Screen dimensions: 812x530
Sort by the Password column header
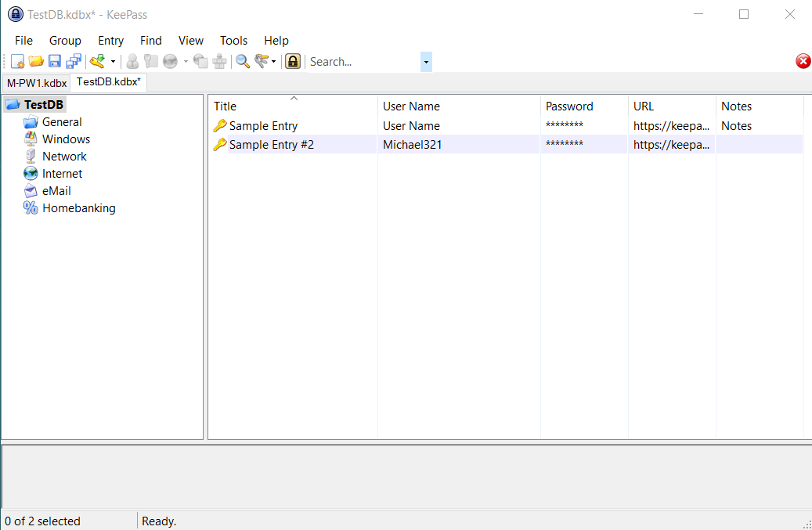(584, 106)
